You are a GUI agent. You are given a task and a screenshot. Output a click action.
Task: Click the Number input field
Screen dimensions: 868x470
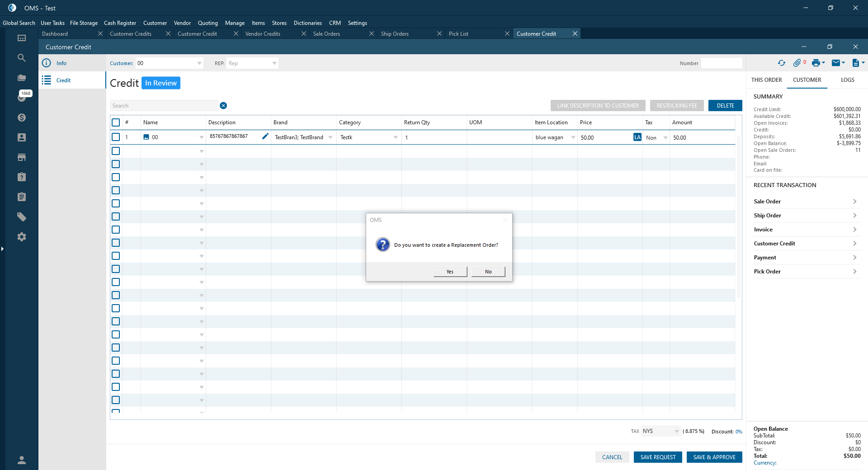pos(722,63)
